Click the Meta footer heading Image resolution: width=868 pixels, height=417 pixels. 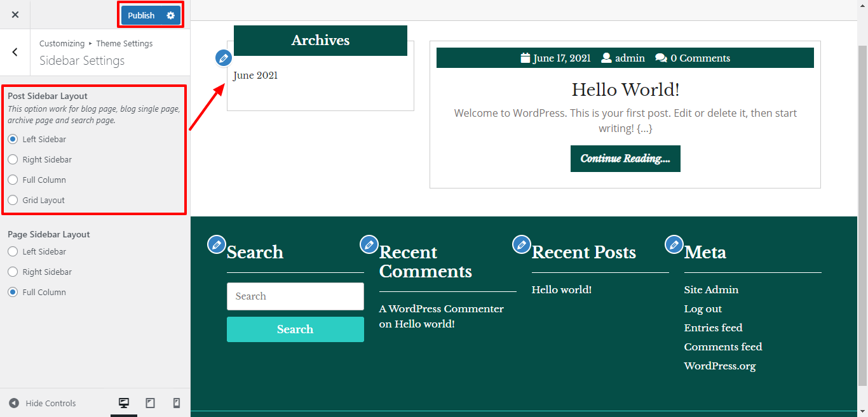(x=705, y=253)
